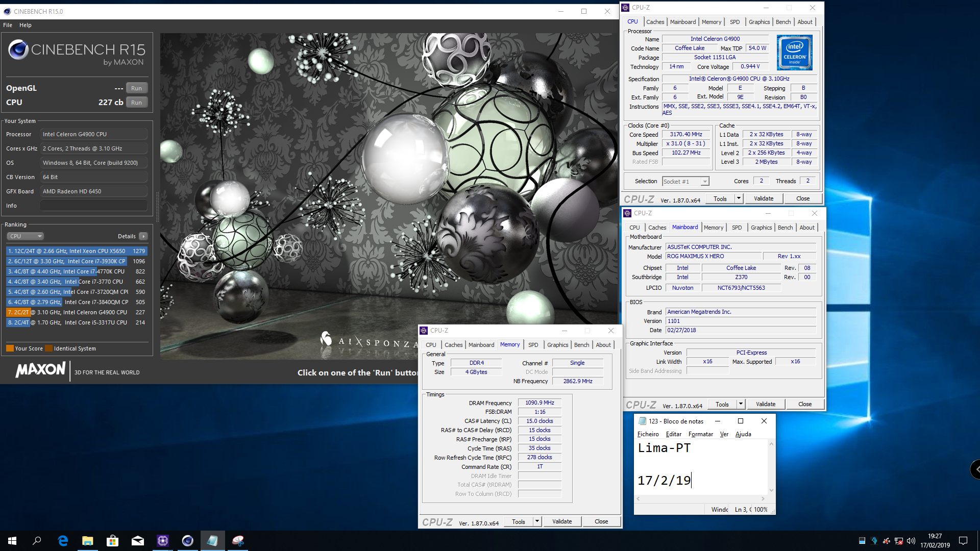Click Identical System legend swatch

point(48,348)
